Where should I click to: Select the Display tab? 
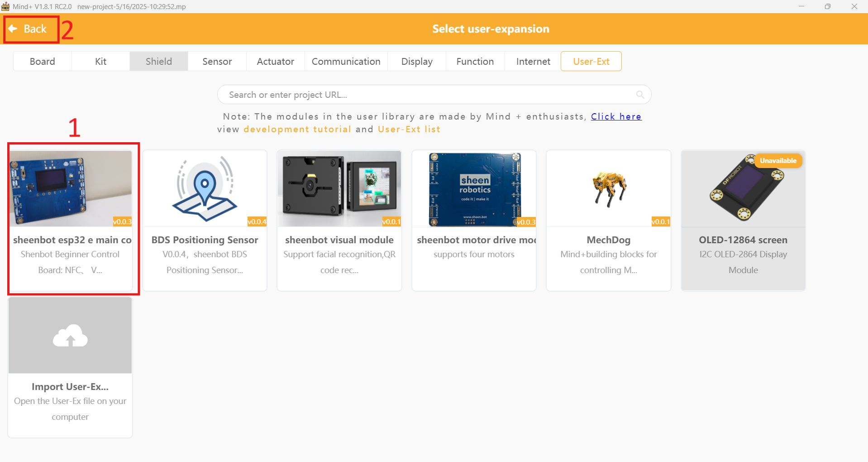[x=417, y=61]
